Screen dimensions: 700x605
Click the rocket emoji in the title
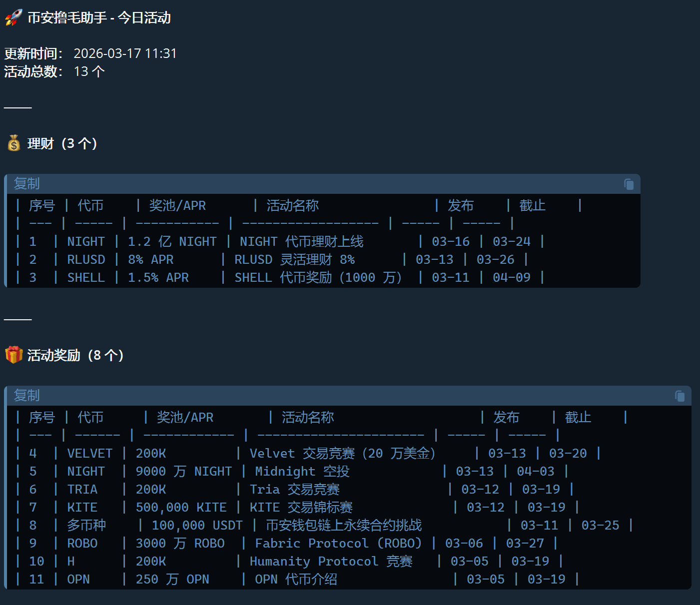pyautogui.click(x=13, y=17)
